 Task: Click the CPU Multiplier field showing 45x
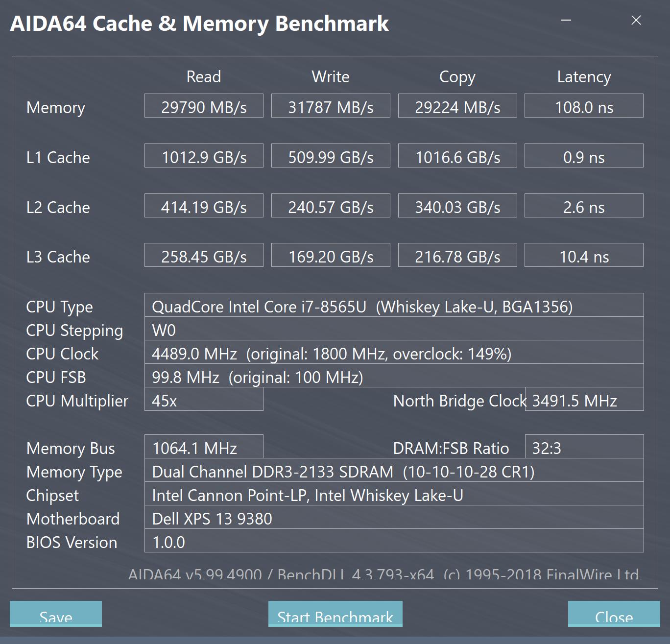click(x=204, y=401)
